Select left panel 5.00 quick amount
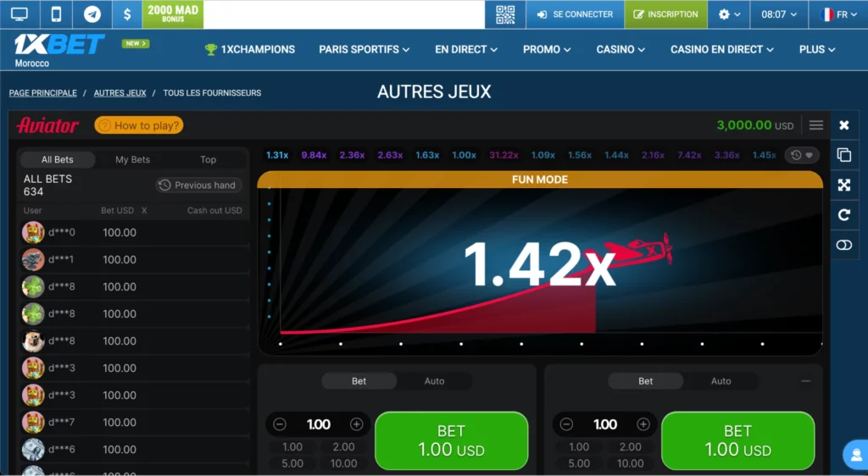The width and height of the screenshot is (868, 476). pos(292,463)
